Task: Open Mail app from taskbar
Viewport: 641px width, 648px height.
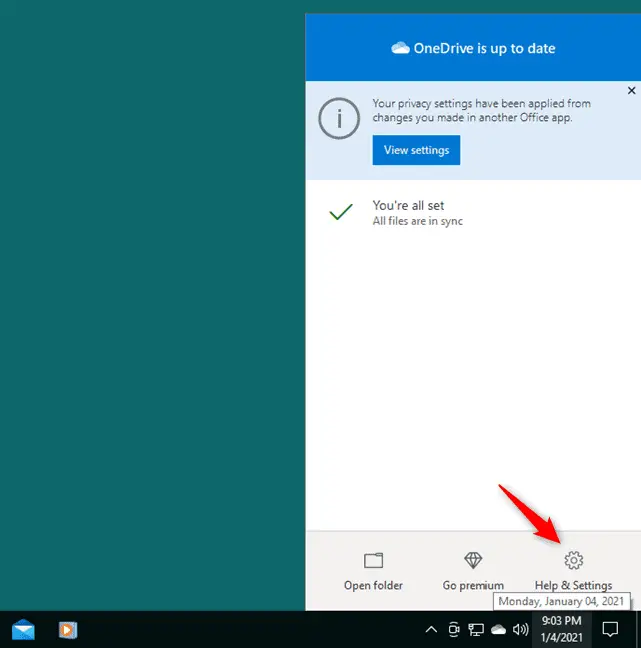Action: pyautogui.click(x=23, y=629)
